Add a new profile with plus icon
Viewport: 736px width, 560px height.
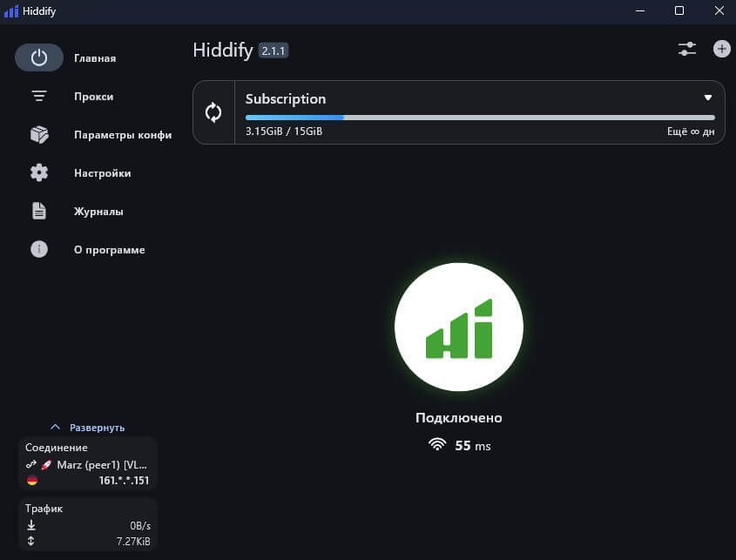721,50
